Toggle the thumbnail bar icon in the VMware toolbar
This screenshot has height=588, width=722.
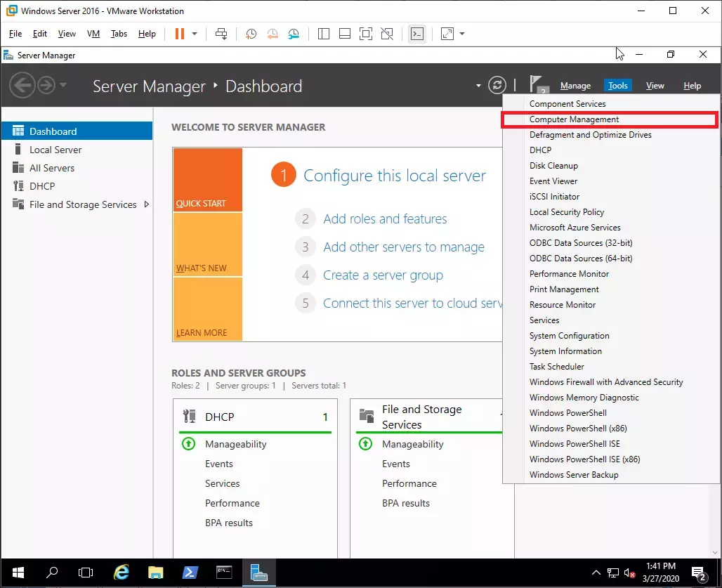click(344, 34)
